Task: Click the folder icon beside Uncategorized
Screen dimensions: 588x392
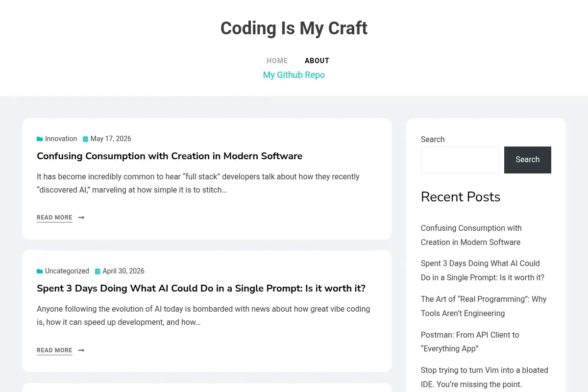Action: (40, 271)
